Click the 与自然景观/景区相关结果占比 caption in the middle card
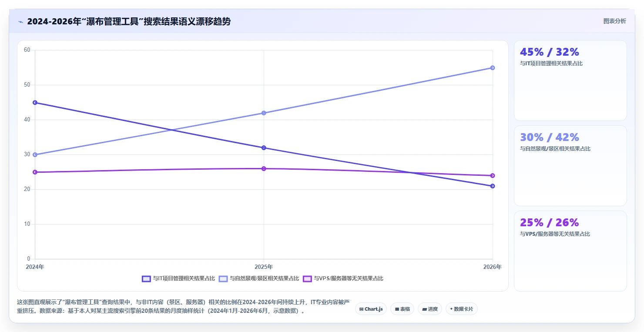The height and width of the screenshot is (332, 644). pyautogui.click(x=555, y=149)
